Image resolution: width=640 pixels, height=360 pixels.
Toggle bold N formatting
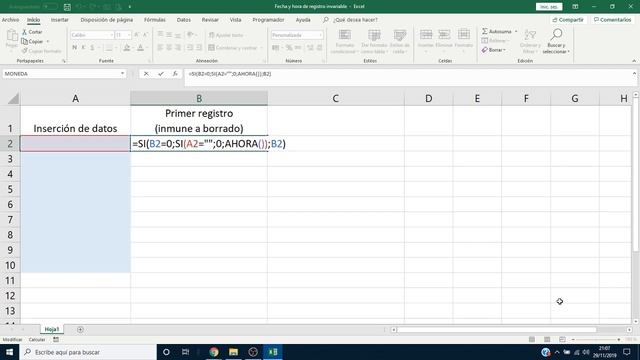(x=74, y=48)
